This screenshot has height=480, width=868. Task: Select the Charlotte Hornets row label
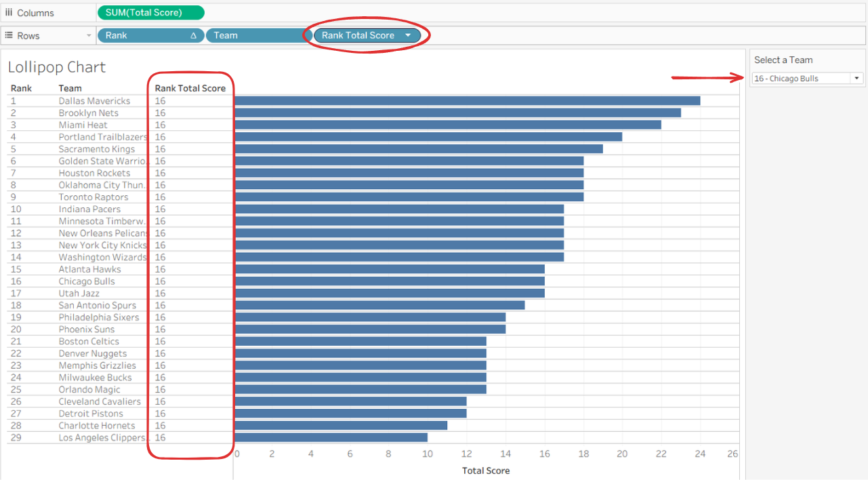(x=97, y=426)
